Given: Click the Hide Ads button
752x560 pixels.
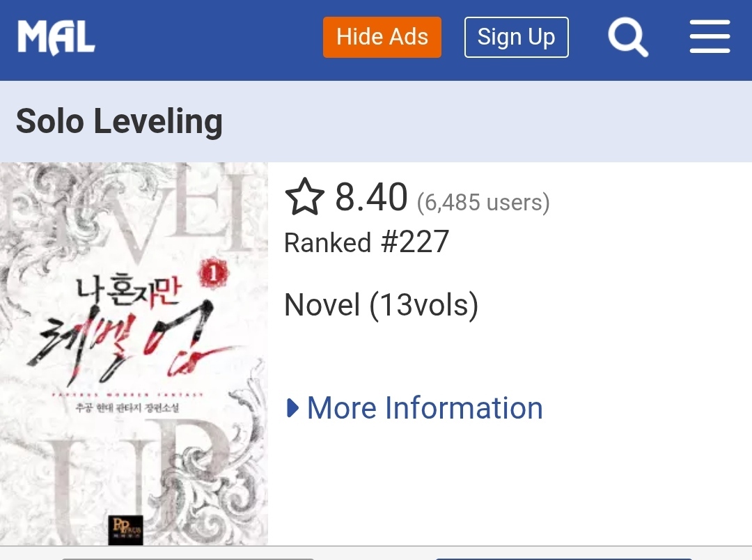Looking at the screenshot, I should pyautogui.click(x=382, y=38).
